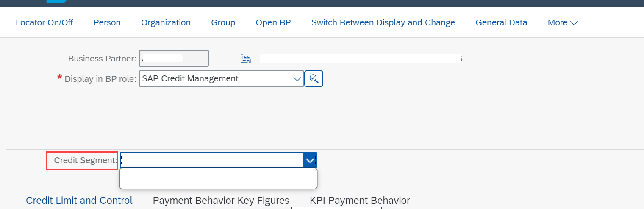Screen dimensions: 644x209
Task: Go to General Data
Action: coord(502,22)
